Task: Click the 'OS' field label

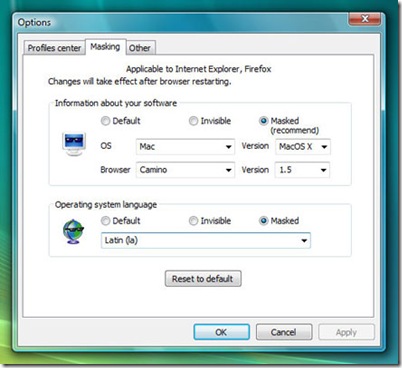Action: 106,146
